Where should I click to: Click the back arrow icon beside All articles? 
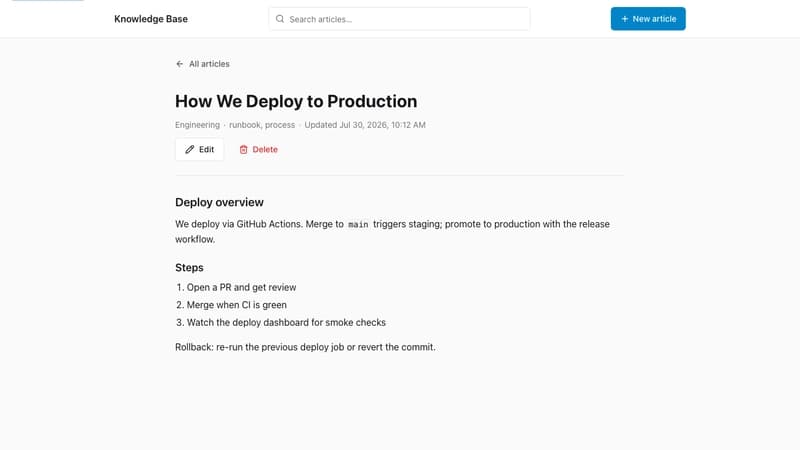click(180, 64)
